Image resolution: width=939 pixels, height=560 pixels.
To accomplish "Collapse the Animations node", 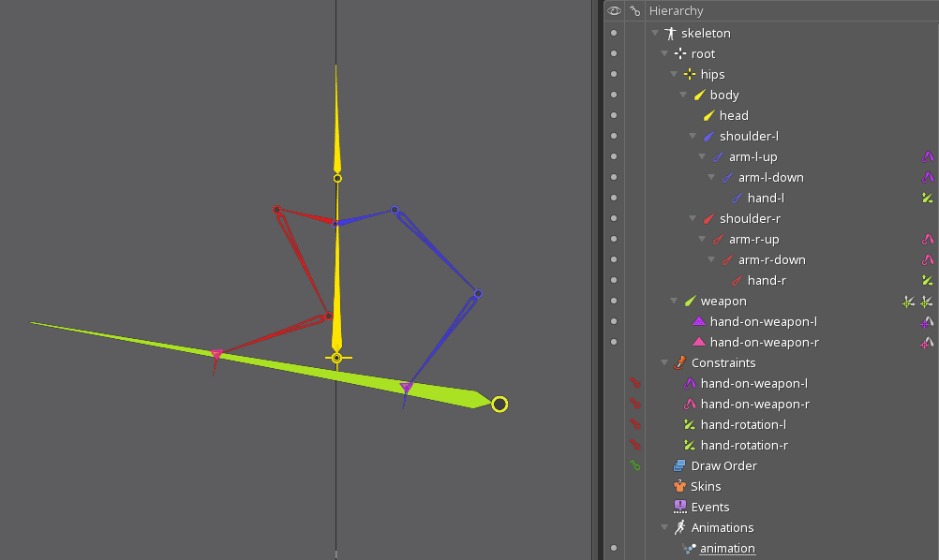I will [664, 527].
